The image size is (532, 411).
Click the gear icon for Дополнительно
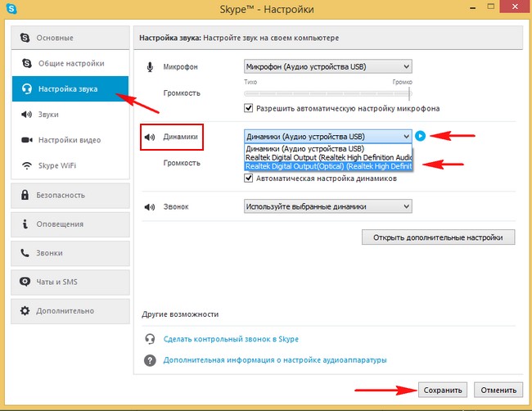coord(25,311)
